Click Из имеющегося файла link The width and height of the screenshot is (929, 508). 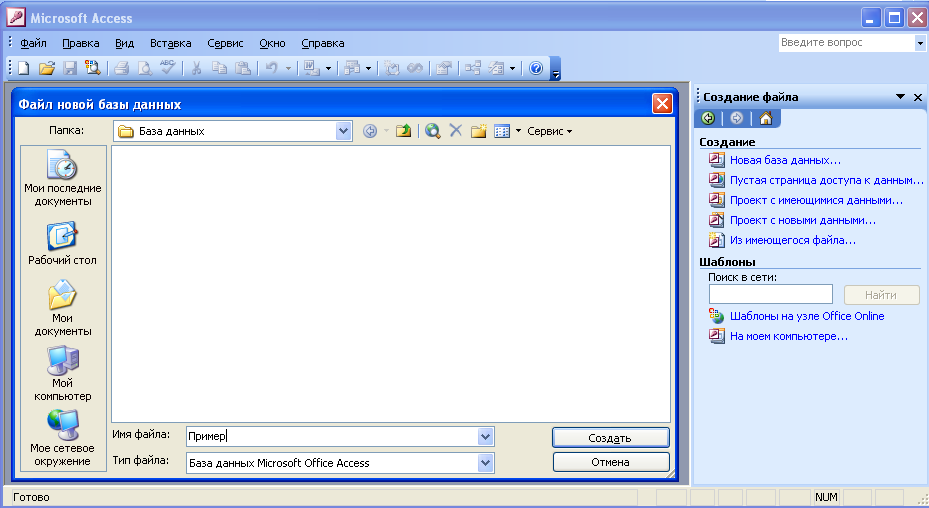(x=793, y=241)
